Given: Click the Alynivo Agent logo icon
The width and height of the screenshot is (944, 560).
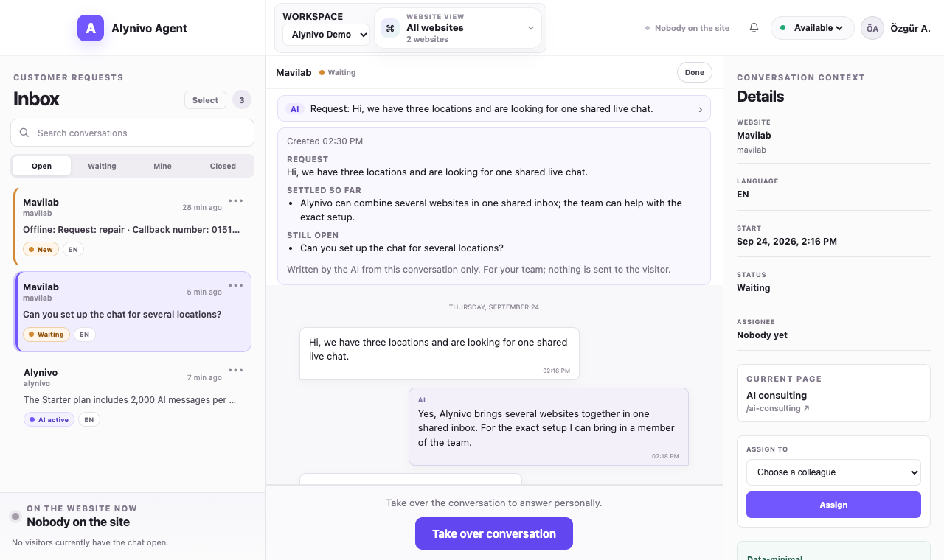Looking at the screenshot, I should (91, 28).
